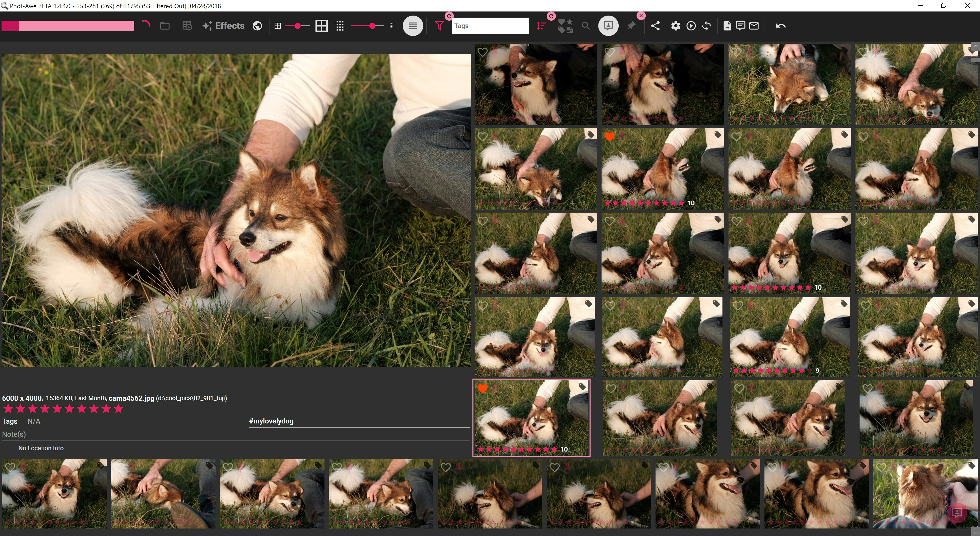This screenshot has height=536, width=980.
Task: Unfavorite the orange-hearted second-row thumbnail
Action: point(609,137)
